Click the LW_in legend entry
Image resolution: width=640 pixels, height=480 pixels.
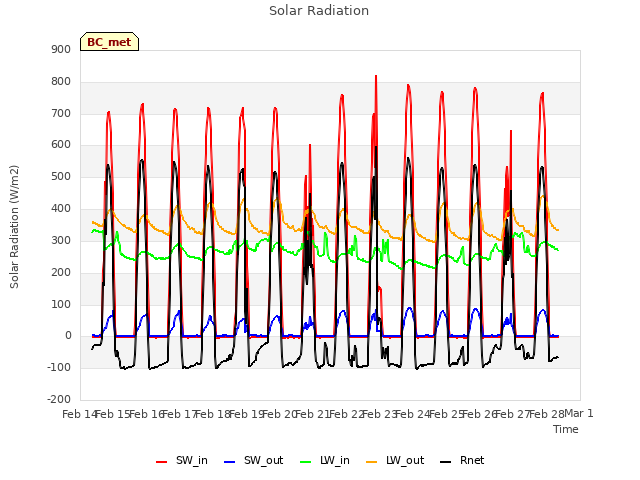click(325, 461)
